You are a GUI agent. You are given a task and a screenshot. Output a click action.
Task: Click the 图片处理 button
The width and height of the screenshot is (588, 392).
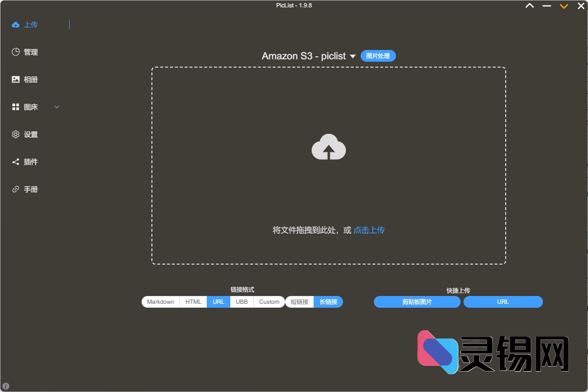pos(378,56)
